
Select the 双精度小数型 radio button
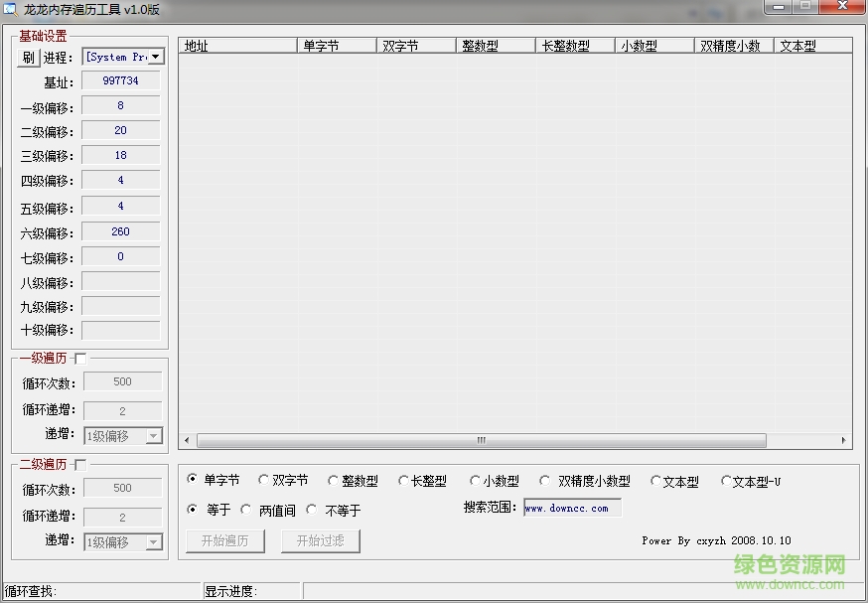pyautogui.click(x=545, y=480)
